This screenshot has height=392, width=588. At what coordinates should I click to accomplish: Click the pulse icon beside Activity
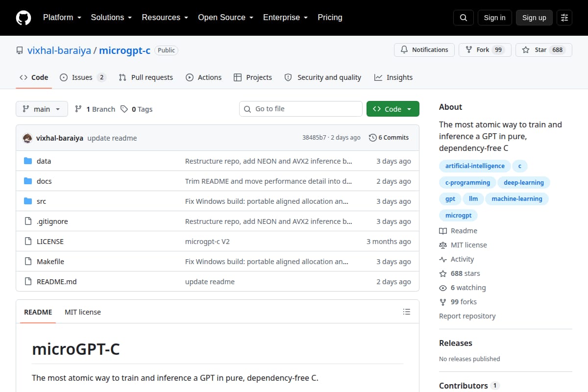443,259
